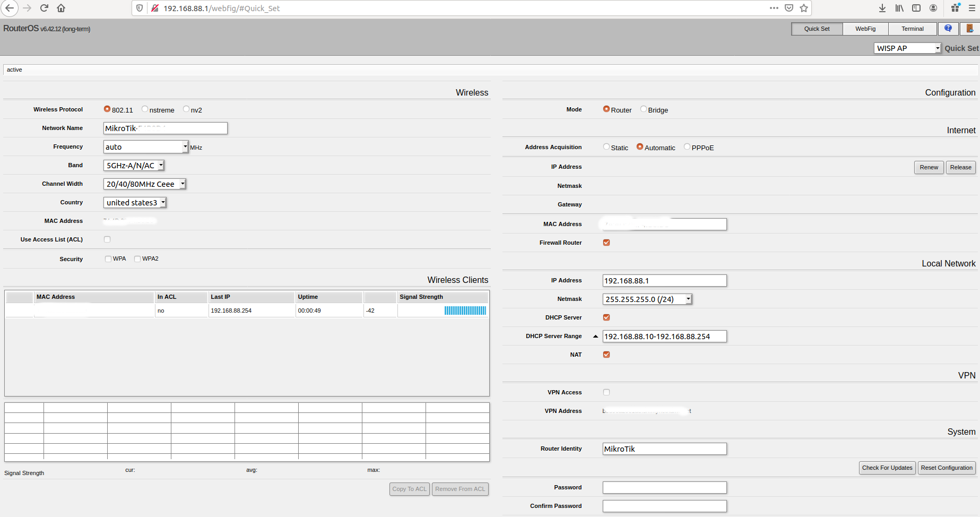Focus the Network Name field

166,128
